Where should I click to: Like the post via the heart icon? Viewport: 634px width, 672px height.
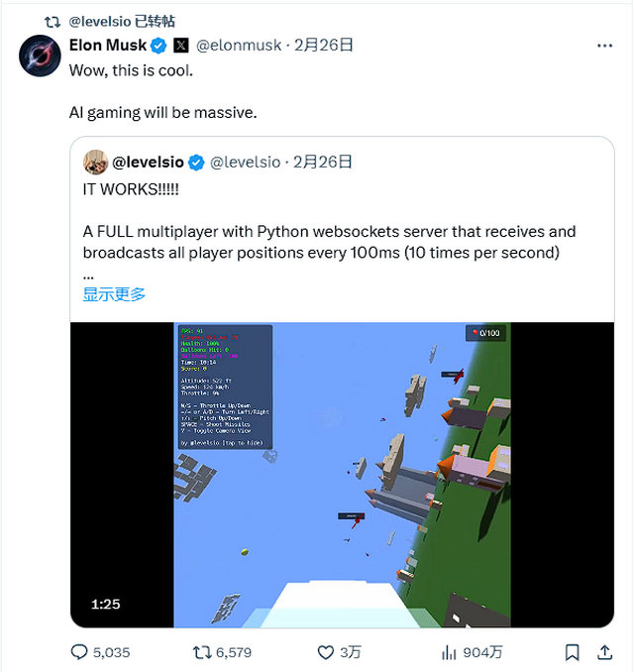pyautogui.click(x=326, y=652)
